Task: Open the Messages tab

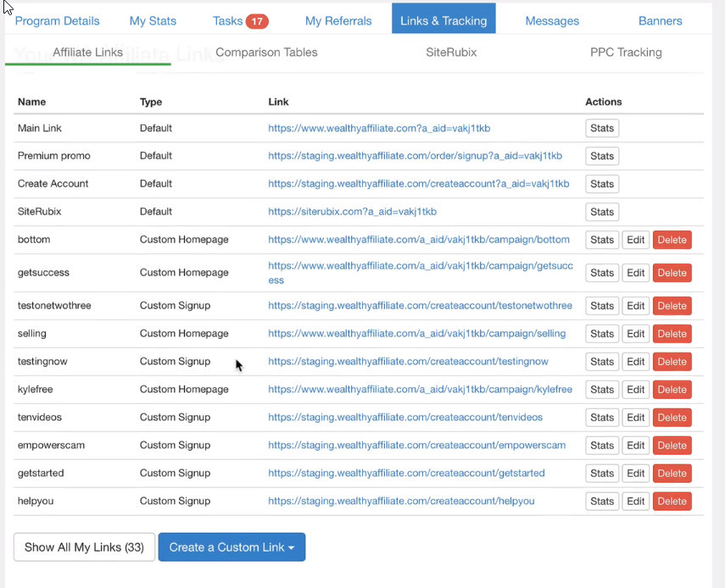Action: tap(552, 21)
